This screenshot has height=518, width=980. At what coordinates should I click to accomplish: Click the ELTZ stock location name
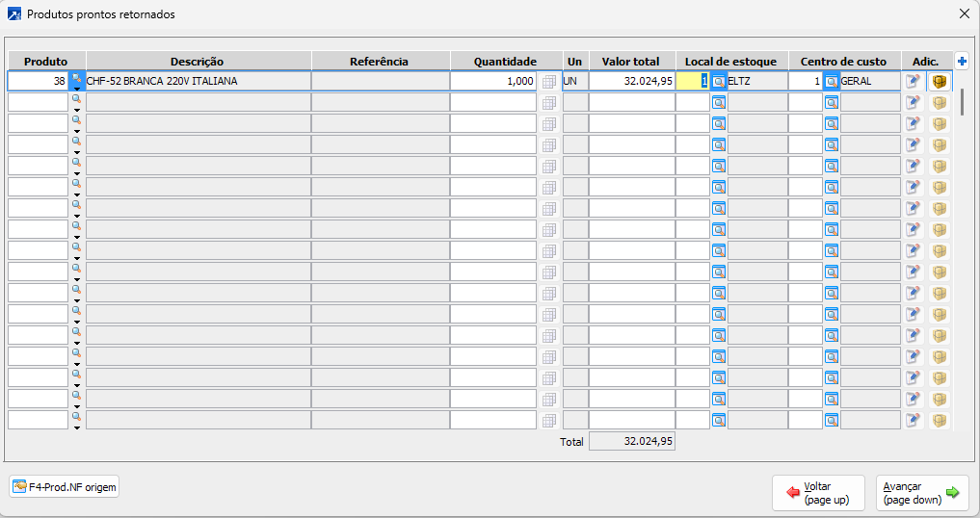pyautogui.click(x=757, y=81)
